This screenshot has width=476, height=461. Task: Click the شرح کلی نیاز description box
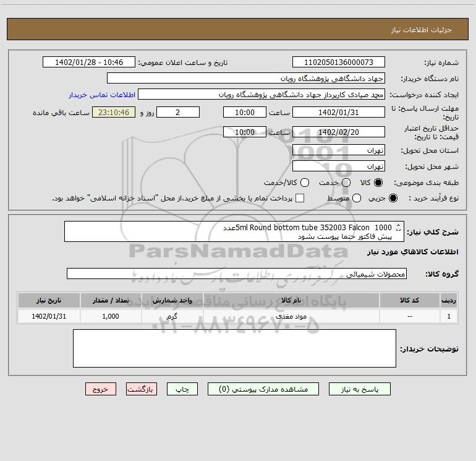pyautogui.click(x=234, y=231)
